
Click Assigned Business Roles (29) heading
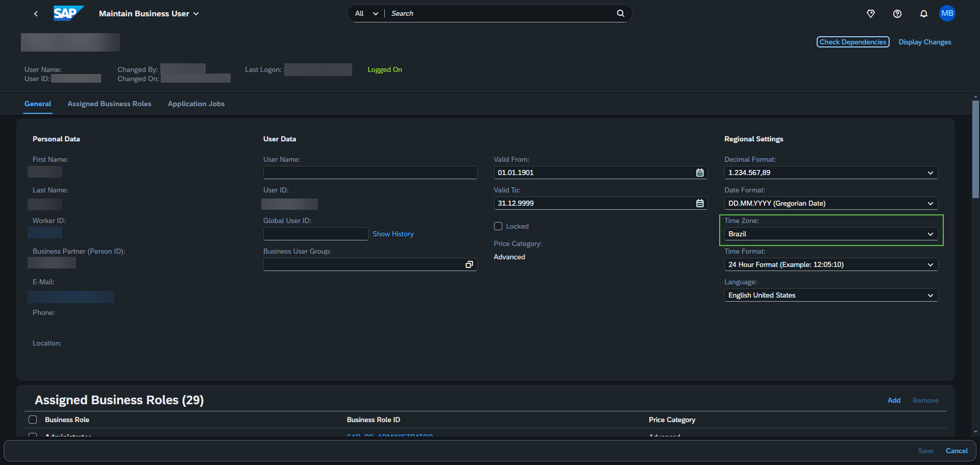[119, 400]
